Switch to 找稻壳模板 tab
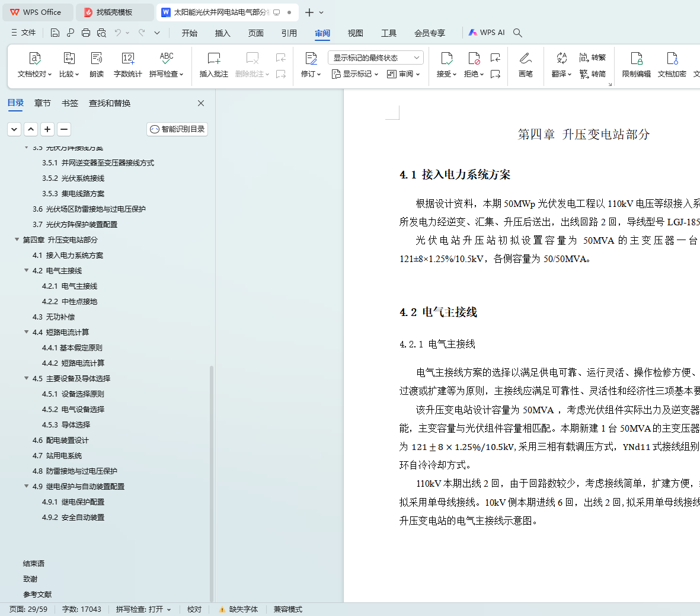This screenshot has height=616, width=700. tap(115, 12)
